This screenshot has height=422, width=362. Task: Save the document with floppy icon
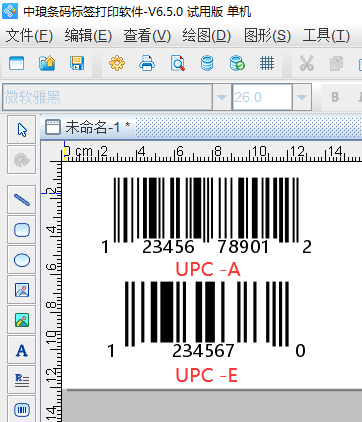77,63
